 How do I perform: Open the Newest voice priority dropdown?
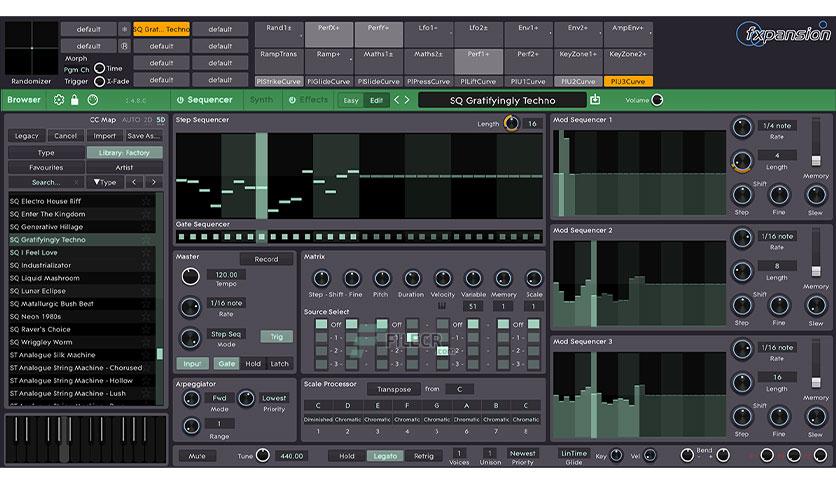click(x=522, y=453)
